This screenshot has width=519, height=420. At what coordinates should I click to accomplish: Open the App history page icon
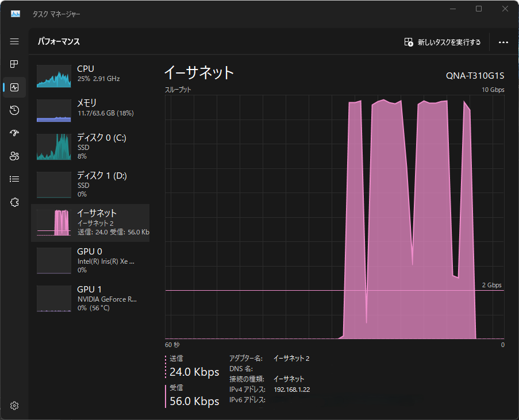(x=14, y=110)
